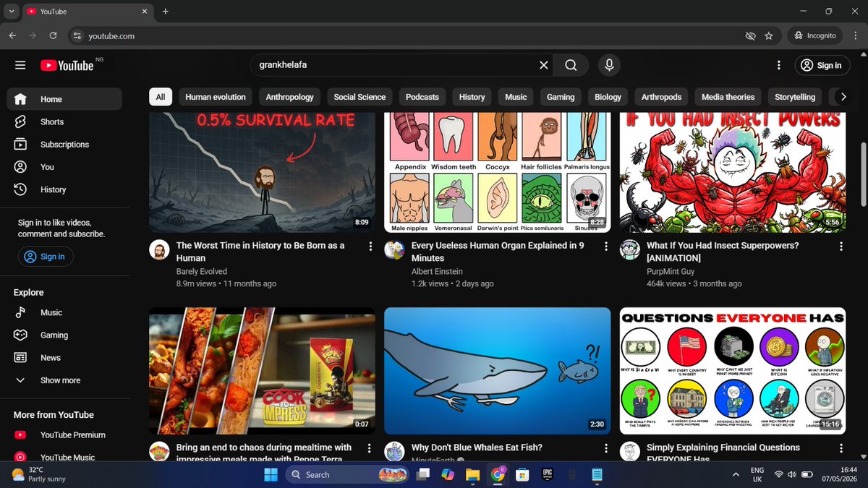Click sidebar Sign in button
The width and height of the screenshot is (868, 488).
pyautogui.click(x=46, y=257)
